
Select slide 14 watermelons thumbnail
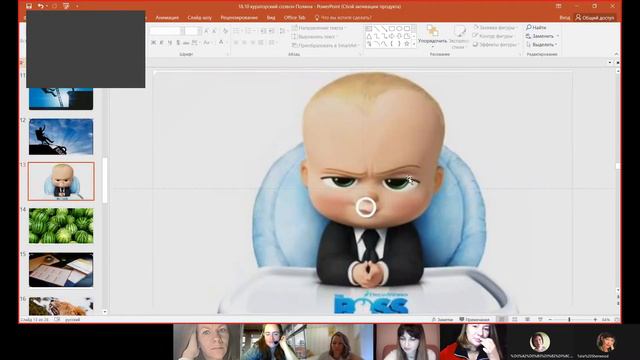pos(61,226)
